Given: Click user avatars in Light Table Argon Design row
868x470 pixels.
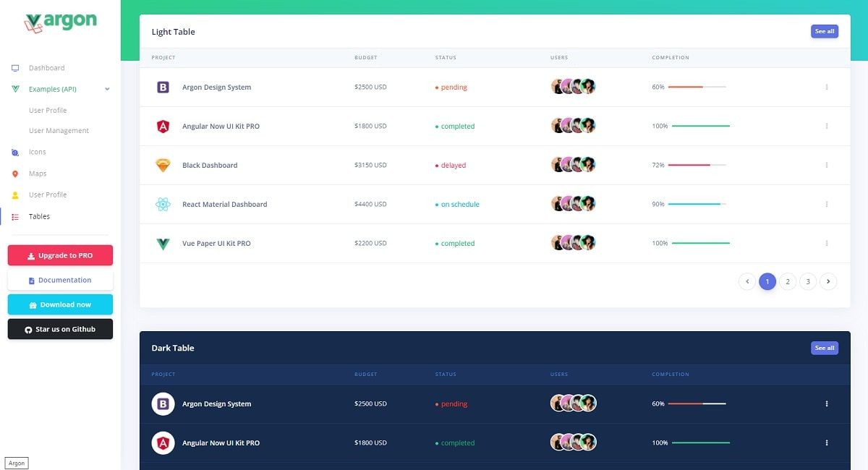Looking at the screenshot, I should [x=573, y=87].
